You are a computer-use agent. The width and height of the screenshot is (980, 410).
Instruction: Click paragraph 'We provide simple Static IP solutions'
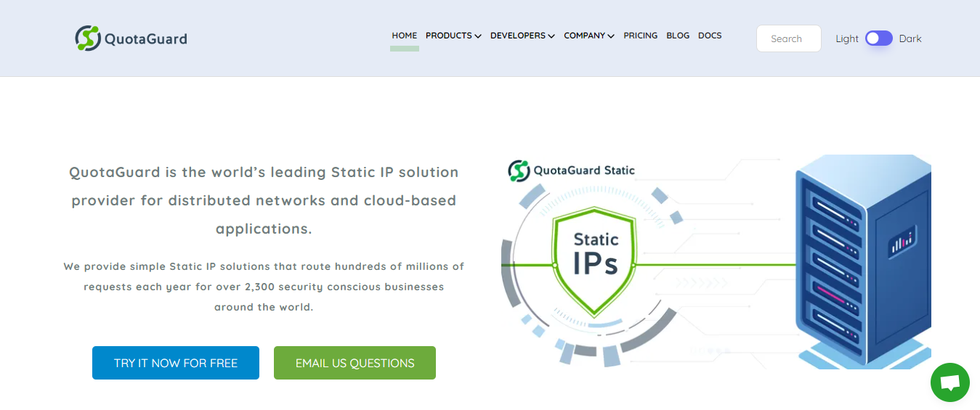[264, 287]
